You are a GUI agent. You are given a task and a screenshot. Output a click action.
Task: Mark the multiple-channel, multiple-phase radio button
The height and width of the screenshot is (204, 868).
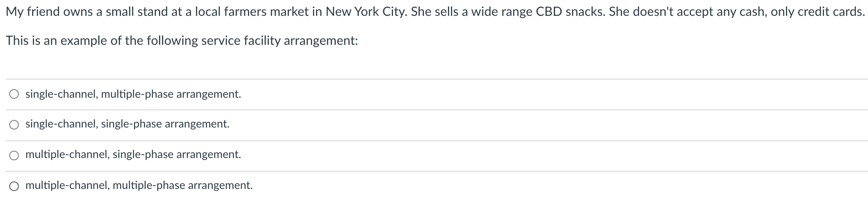pyautogui.click(x=14, y=186)
